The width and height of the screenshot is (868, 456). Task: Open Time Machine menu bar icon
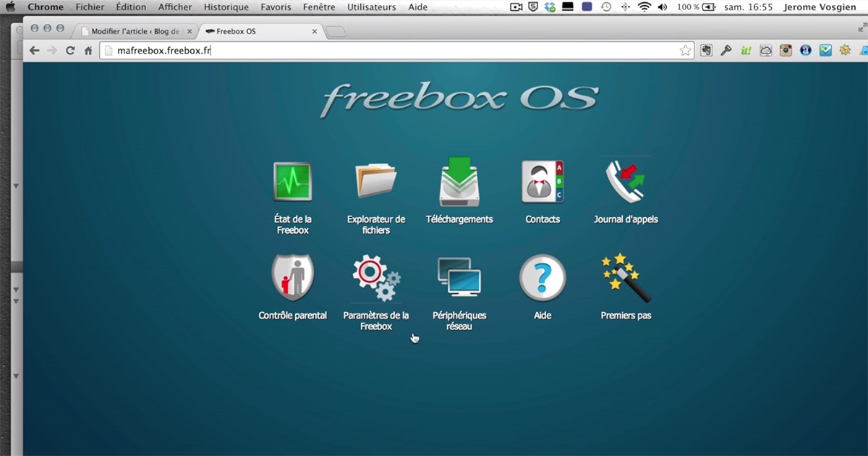coord(606,7)
